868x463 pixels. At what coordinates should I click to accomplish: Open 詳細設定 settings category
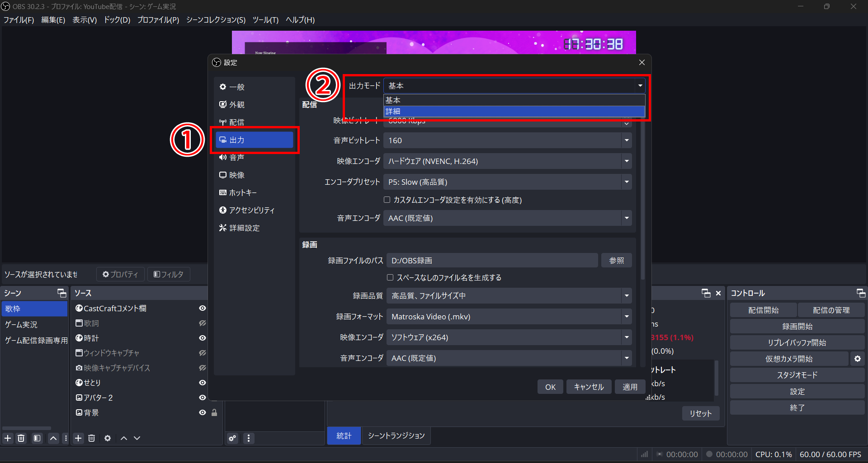[x=255, y=228]
